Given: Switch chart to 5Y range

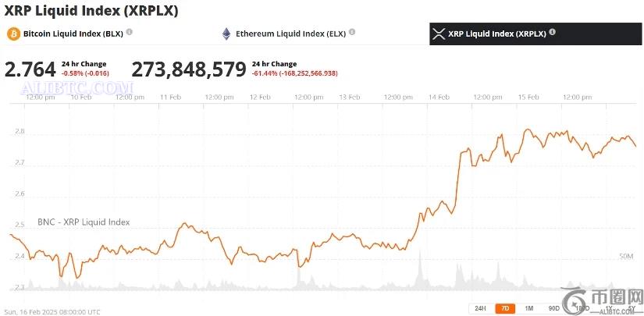Looking at the screenshot, I should point(631,308).
